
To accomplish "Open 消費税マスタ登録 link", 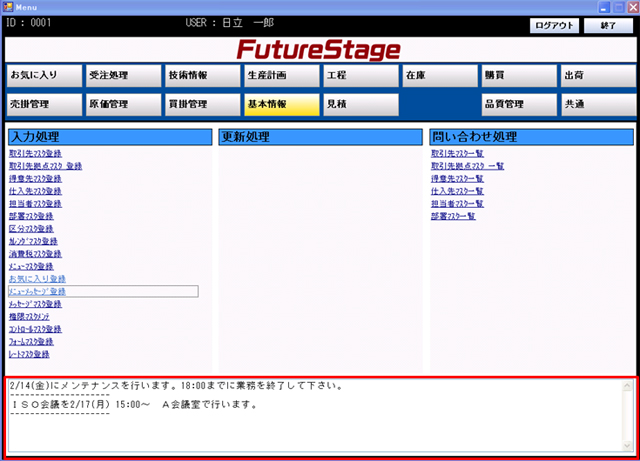I will pyautogui.click(x=35, y=254).
